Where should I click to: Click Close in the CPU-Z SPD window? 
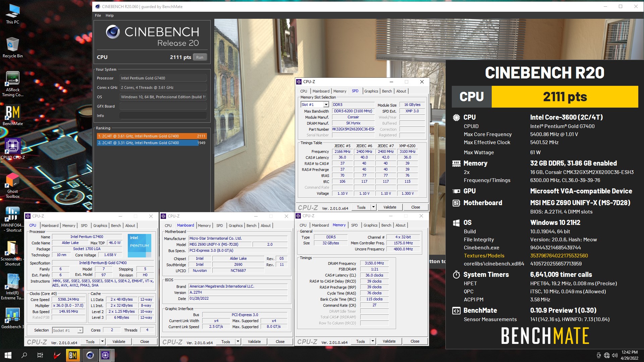(416, 207)
